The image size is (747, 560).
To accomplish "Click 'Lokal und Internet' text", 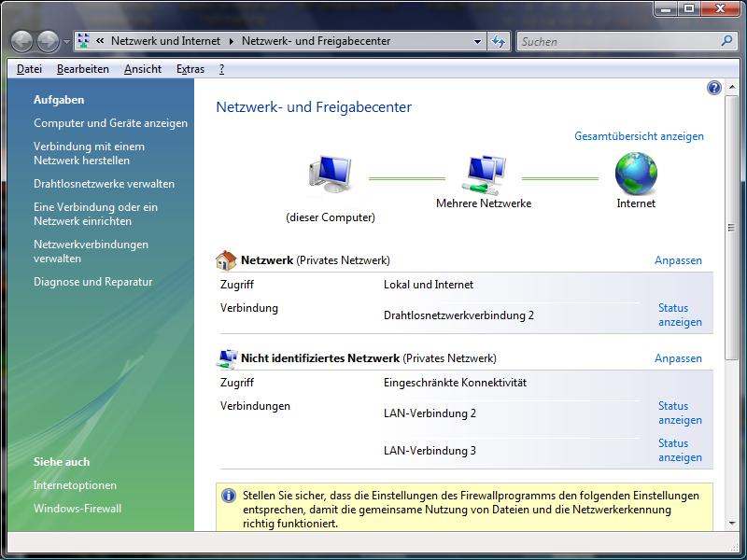I will (429, 285).
